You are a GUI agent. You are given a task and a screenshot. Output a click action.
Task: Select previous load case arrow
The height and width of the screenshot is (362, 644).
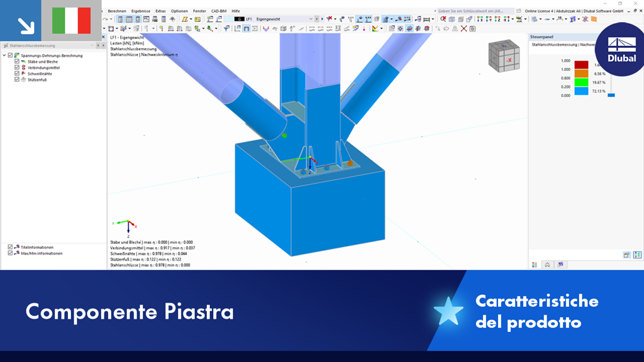tap(317, 19)
